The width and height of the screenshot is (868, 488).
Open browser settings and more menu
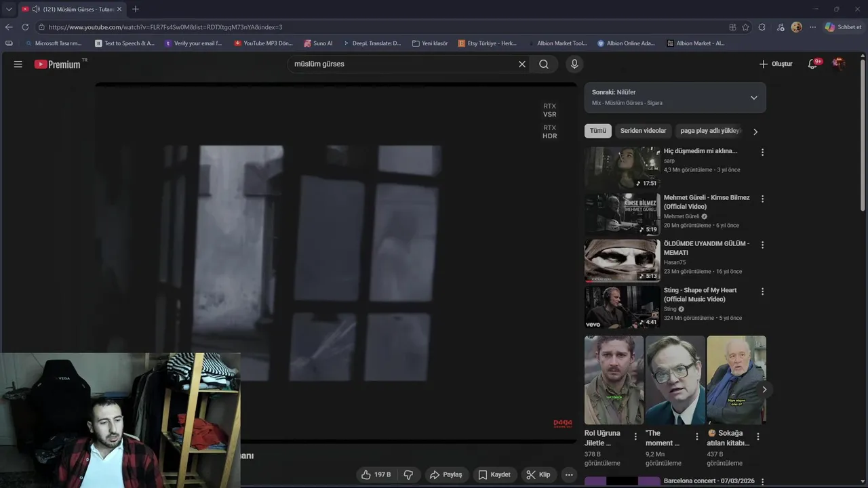[x=812, y=27]
